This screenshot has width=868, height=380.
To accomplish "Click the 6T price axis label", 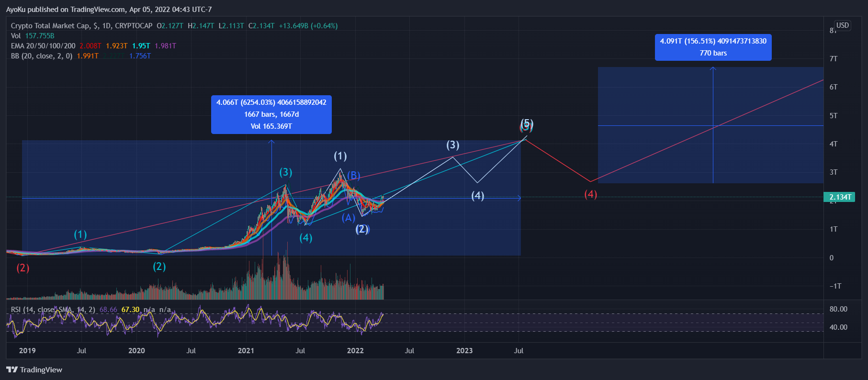I will click(834, 87).
